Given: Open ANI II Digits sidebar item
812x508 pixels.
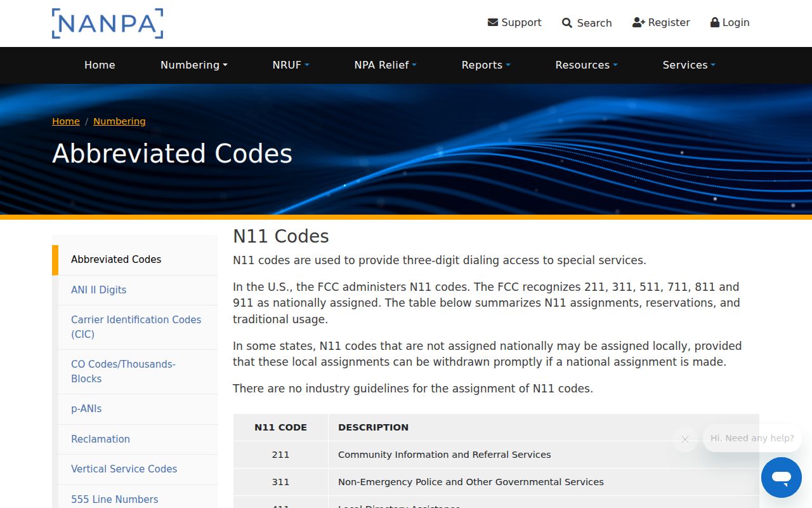Looking at the screenshot, I should point(138,290).
